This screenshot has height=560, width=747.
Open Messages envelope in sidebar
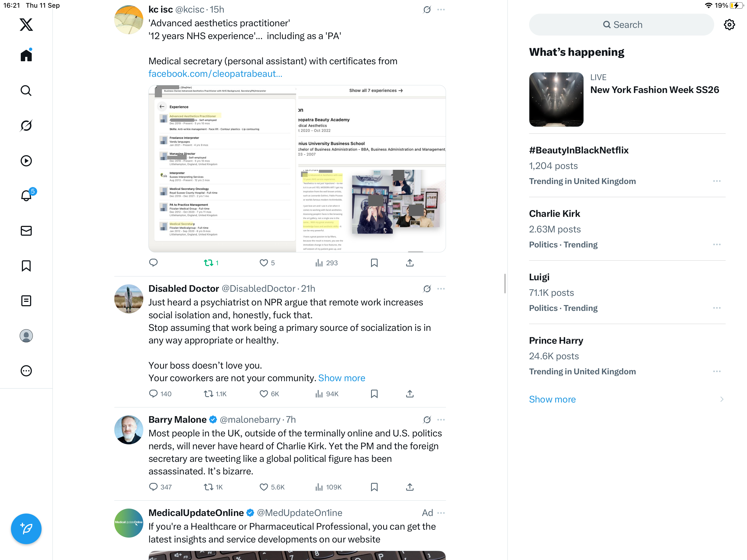click(x=26, y=231)
